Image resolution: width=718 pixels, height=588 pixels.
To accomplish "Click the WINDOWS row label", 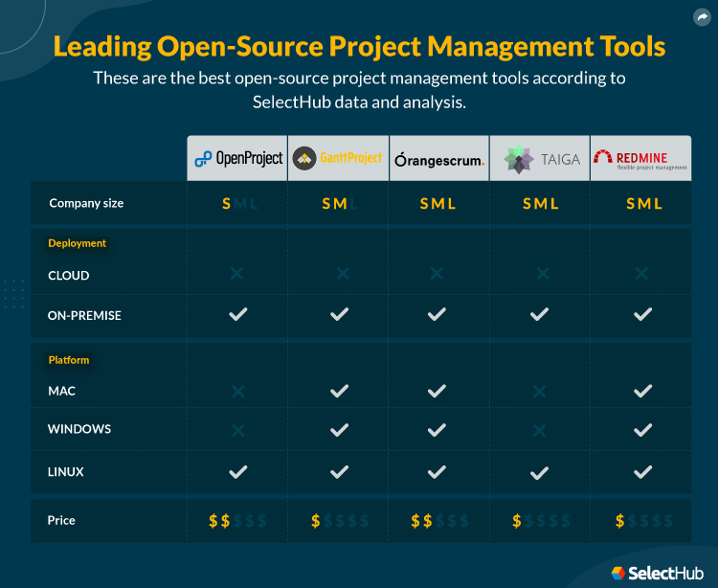I will (x=79, y=429).
